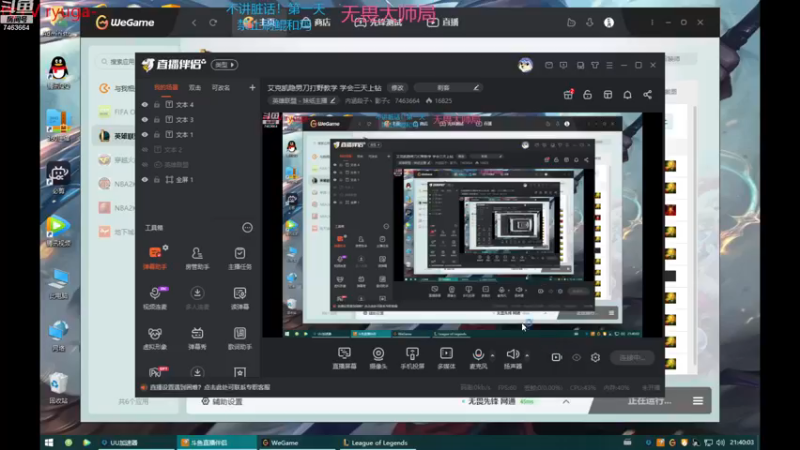Click the WeGame 正在运行 button
Viewport: 800px width, 450px height.
(x=649, y=401)
